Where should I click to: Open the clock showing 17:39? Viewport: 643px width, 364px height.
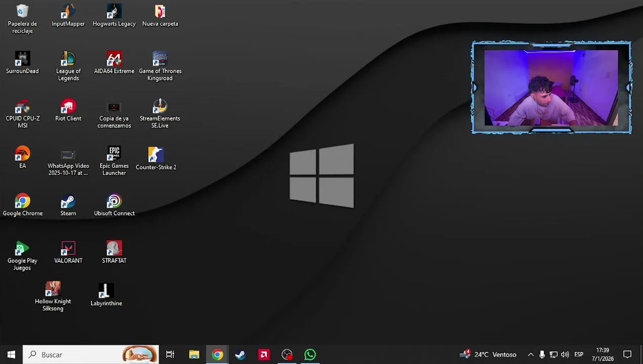[603, 354]
